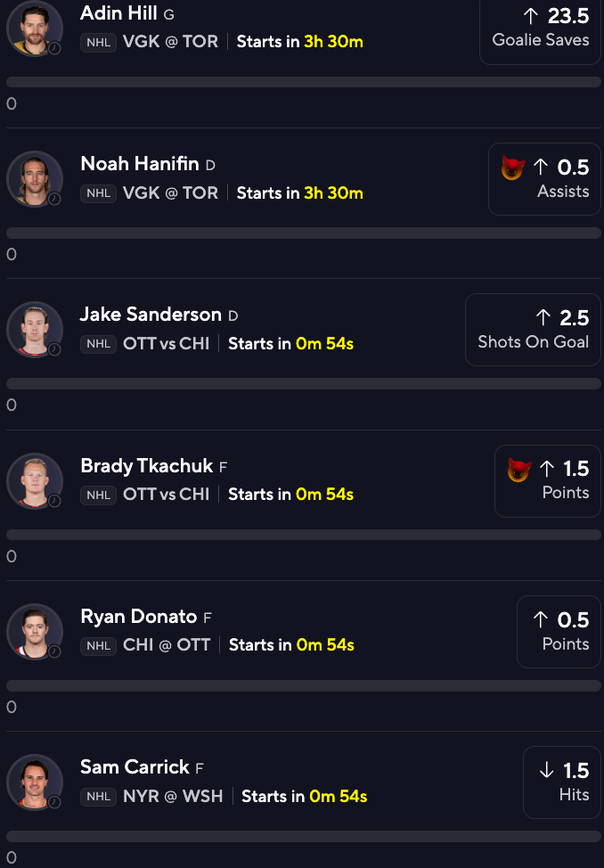Click the demon icon on Brady Tkachuk's Points
Screen dimensions: 604x868
[x=519, y=470]
